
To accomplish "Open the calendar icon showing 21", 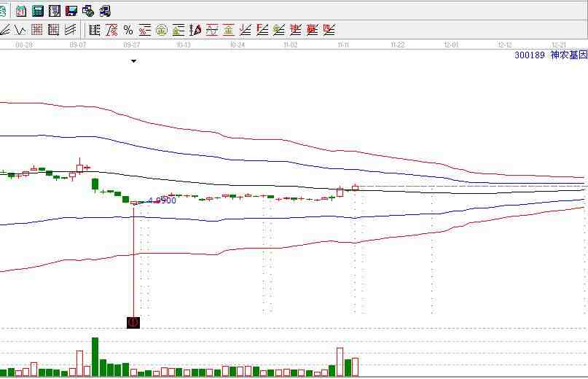I will coord(20,11).
